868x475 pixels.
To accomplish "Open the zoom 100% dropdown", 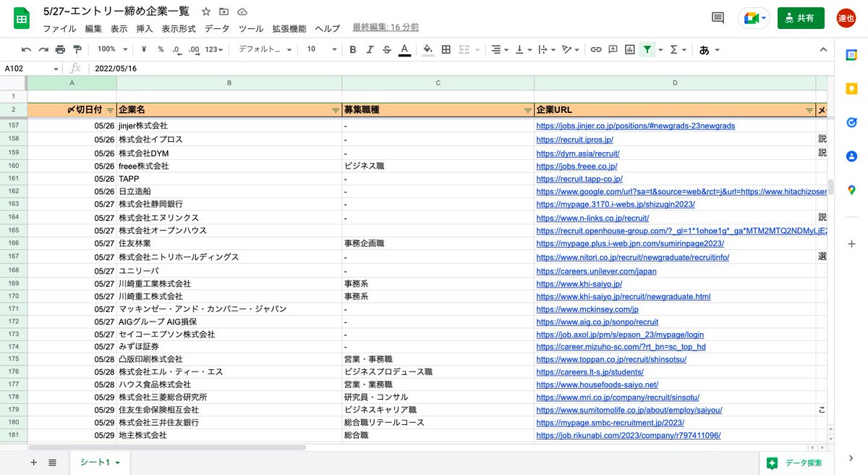I will [113, 49].
